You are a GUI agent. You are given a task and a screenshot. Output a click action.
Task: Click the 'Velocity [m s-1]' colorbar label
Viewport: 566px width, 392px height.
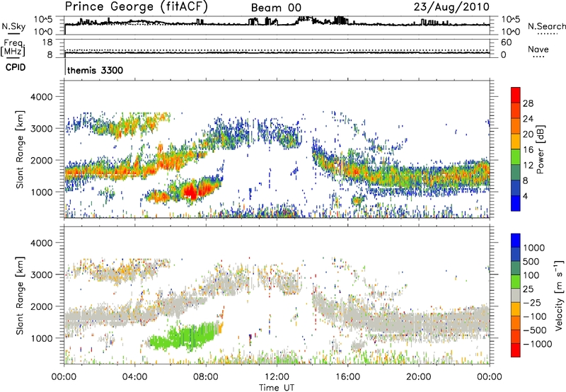point(559,295)
